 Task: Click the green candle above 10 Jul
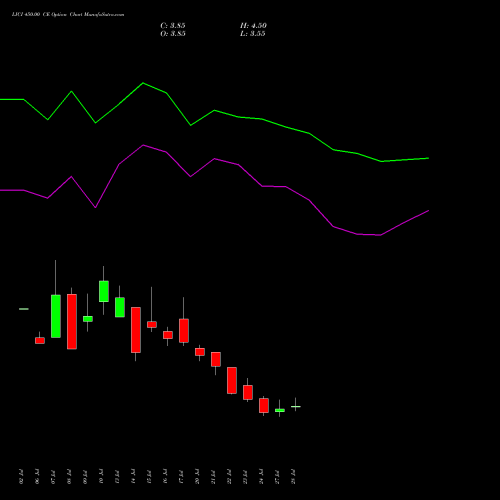point(104,291)
